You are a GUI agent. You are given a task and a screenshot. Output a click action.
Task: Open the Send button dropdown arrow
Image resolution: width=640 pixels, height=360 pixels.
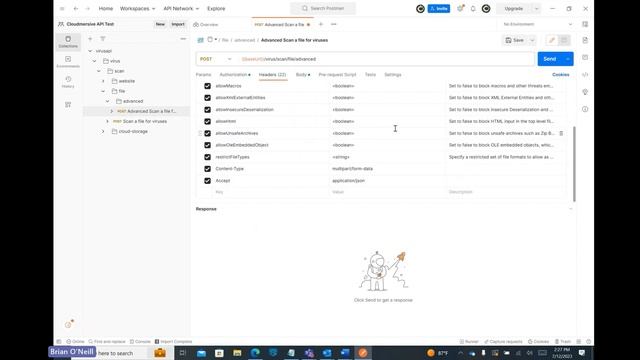click(x=568, y=59)
